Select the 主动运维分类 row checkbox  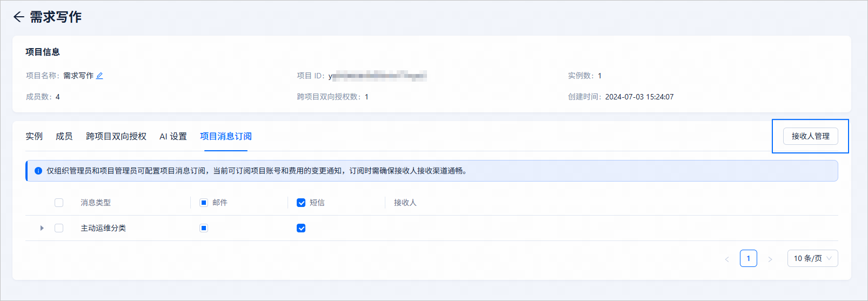click(59, 228)
